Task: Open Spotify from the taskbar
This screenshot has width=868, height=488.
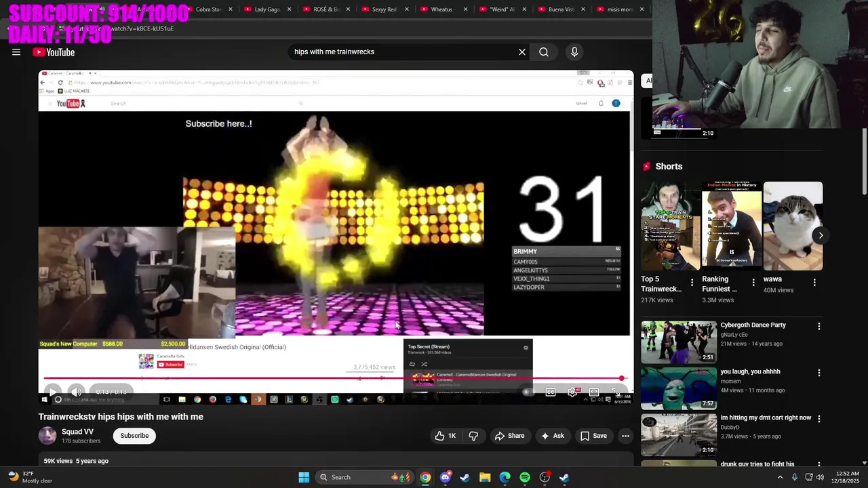Action: (x=525, y=477)
